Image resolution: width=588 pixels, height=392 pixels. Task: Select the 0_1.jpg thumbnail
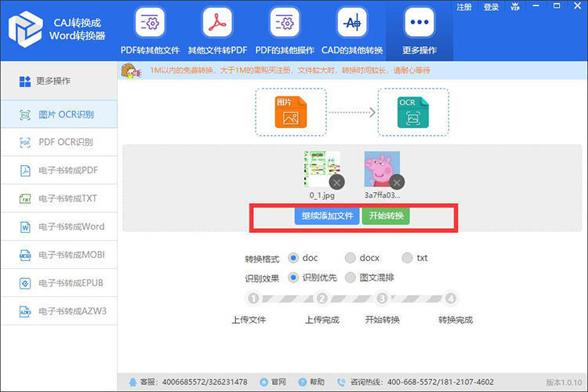point(322,169)
